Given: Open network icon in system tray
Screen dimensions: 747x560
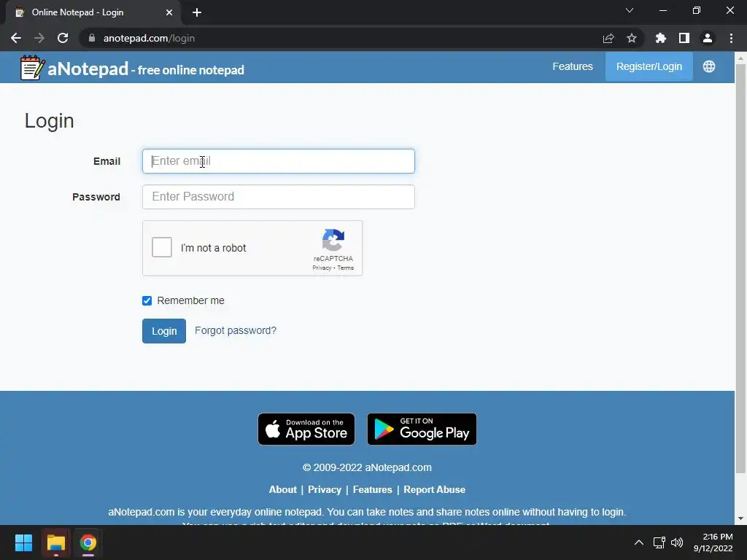Looking at the screenshot, I should coord(659,542).
